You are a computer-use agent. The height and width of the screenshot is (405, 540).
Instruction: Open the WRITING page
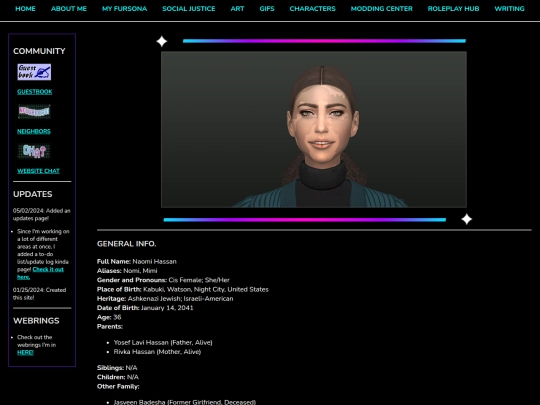point(509,9)
